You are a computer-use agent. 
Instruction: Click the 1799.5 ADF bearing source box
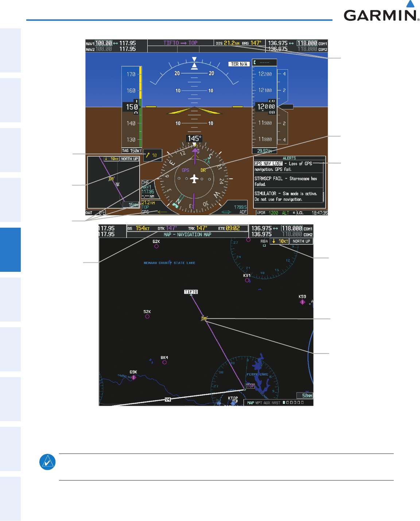240,209
